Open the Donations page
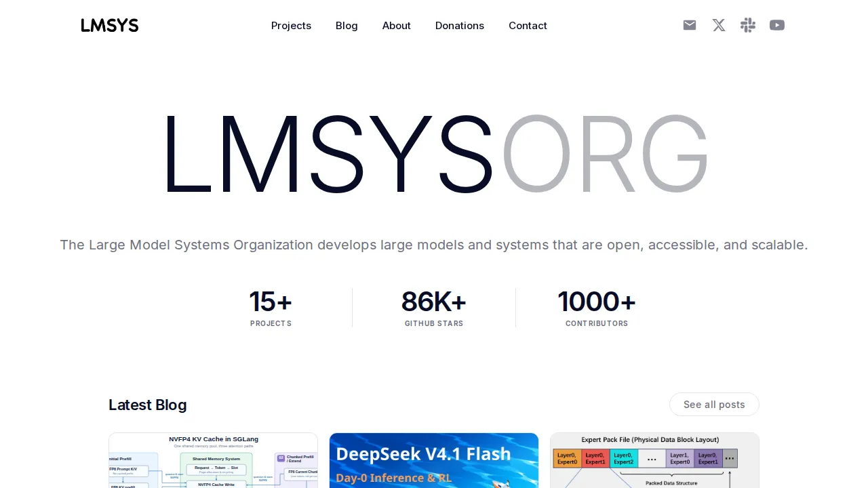The height and width of the screenshot is (488, 868). pyautogui.click(x=460, y=26)
